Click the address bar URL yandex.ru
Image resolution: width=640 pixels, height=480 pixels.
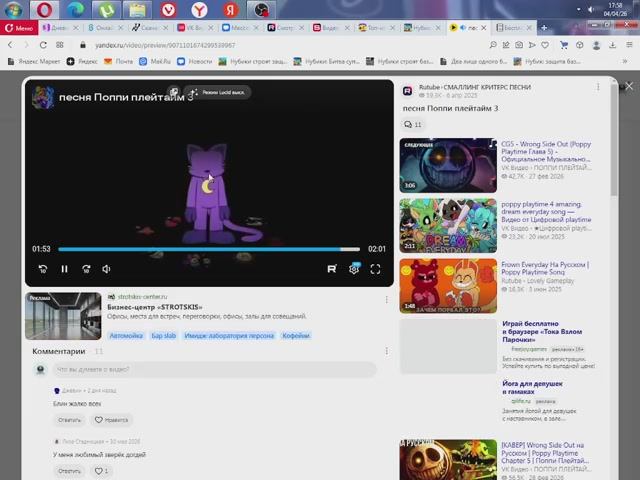(165, 45)
